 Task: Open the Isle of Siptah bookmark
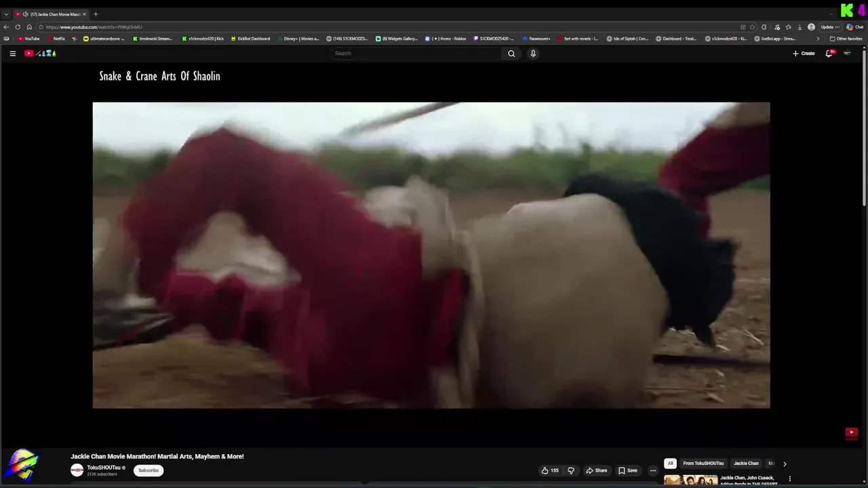(627, 39)
